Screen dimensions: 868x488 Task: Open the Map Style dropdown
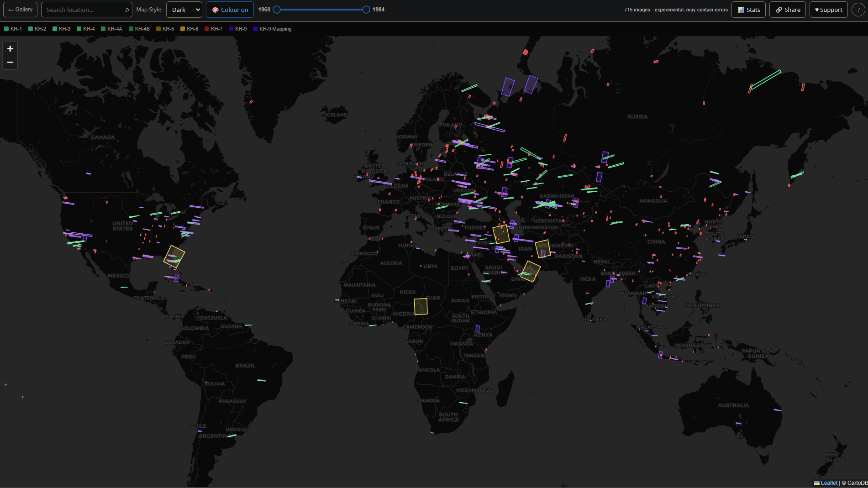pyautogui.click(x=184, y=9)
